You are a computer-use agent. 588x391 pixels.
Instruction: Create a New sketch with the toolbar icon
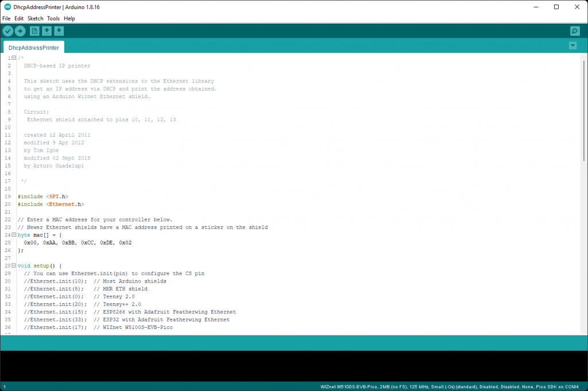[x=34, y=31]
